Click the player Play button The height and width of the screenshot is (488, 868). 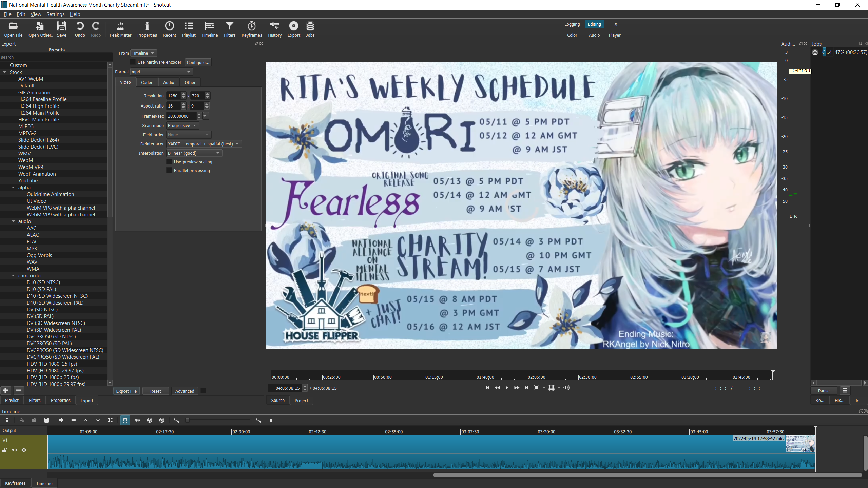pos(507,388)
